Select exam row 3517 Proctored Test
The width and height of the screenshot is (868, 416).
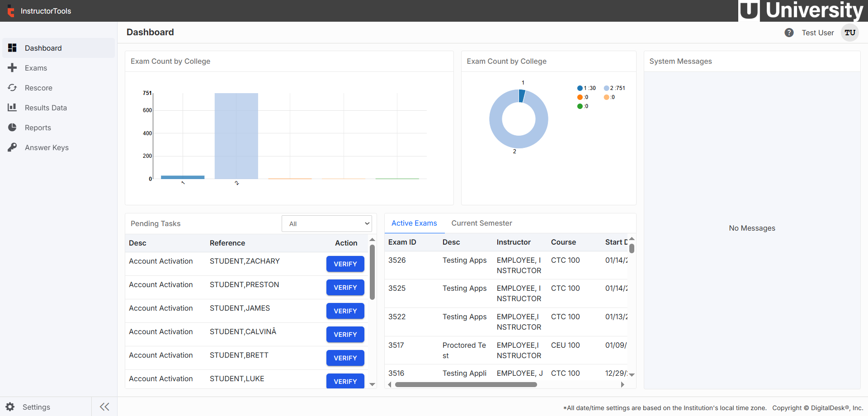coord(497,350)
